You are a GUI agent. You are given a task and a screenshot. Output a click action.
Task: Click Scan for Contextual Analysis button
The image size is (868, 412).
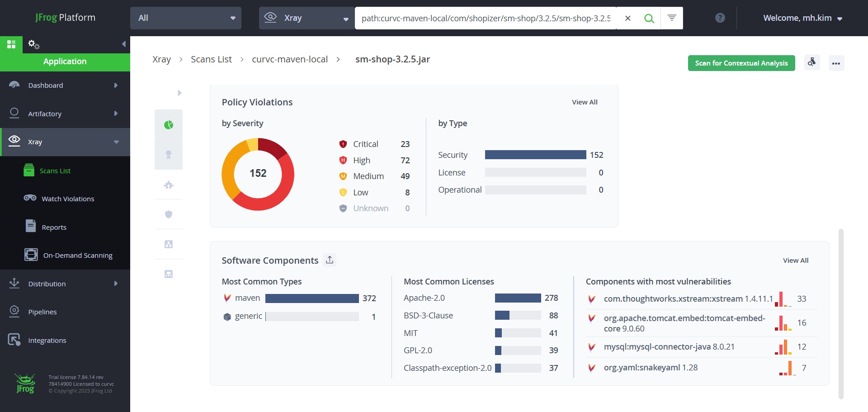tap(741, 63)
